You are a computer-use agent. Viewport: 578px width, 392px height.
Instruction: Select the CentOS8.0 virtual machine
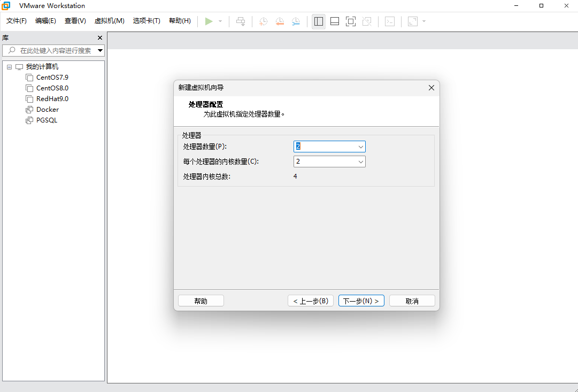coord(52,88)
